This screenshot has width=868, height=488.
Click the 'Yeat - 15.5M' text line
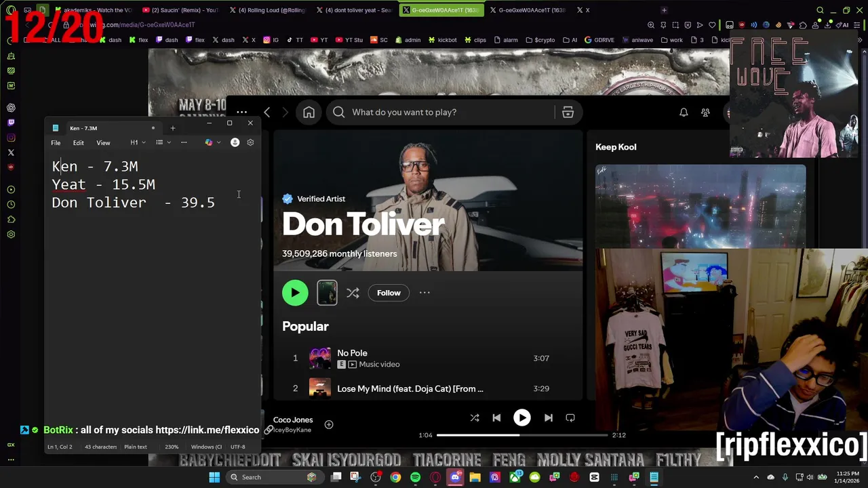click(103, 184)
